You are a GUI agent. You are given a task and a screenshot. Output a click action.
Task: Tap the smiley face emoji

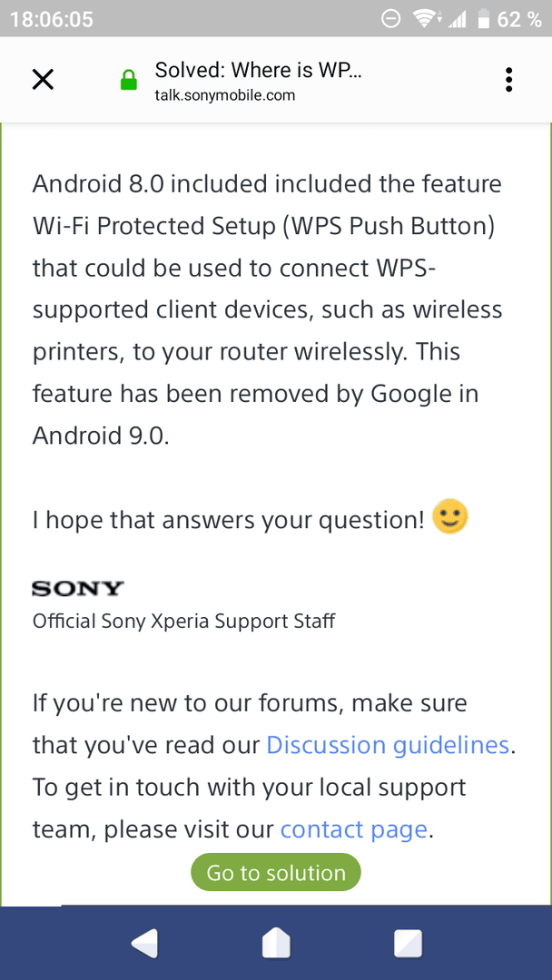450,515
